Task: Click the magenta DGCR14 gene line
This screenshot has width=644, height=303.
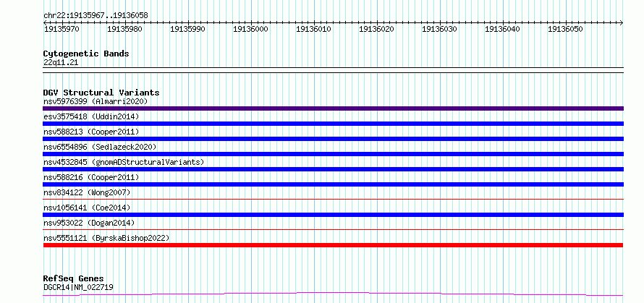Action: [333, 294]
